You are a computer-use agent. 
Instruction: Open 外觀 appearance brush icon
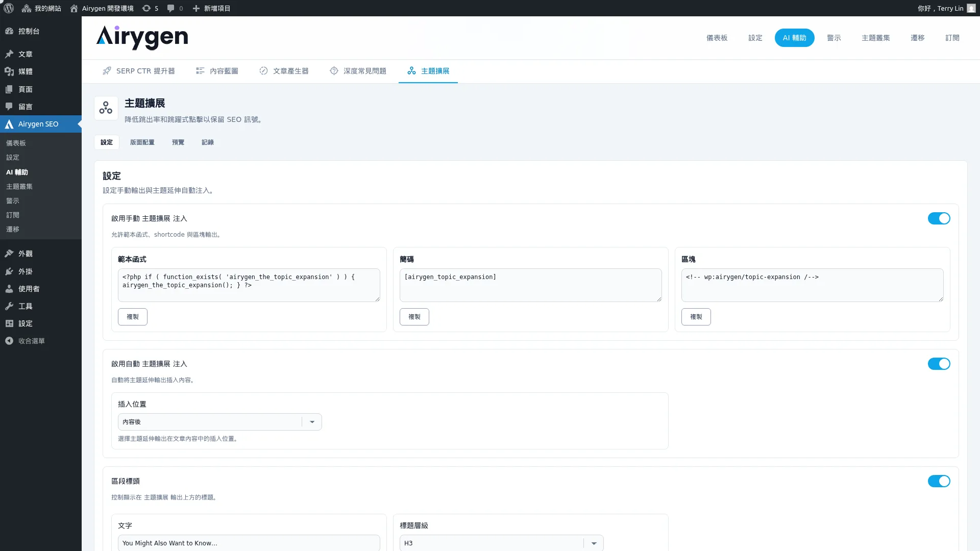pos(9,254)
